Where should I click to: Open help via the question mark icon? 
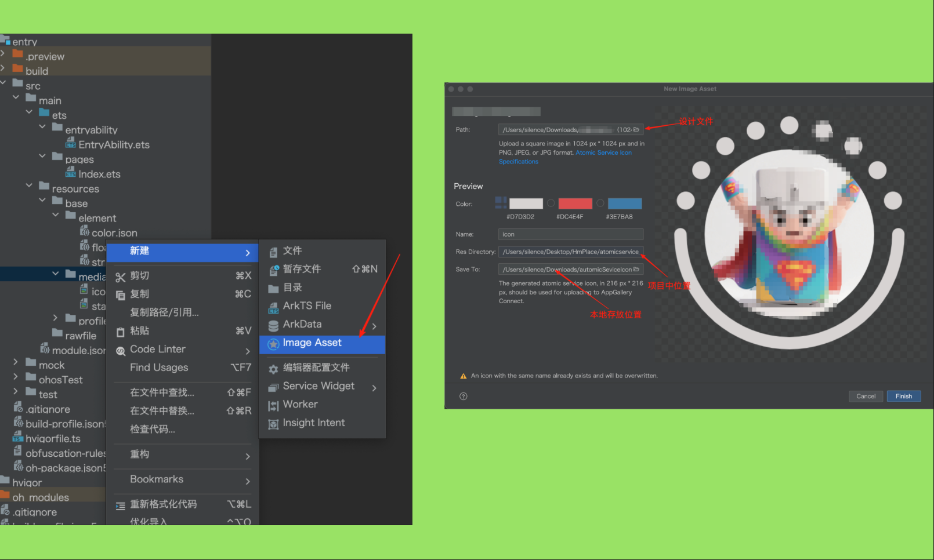(x=463, y=397)
